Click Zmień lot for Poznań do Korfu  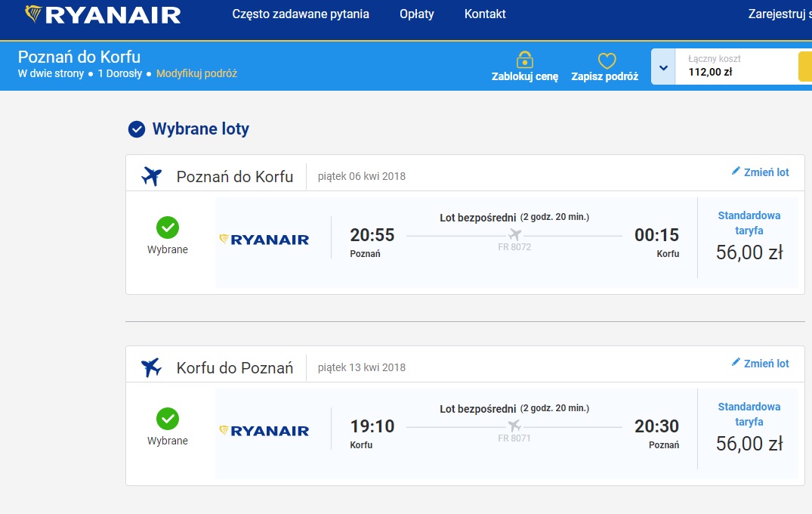point(766,172)
